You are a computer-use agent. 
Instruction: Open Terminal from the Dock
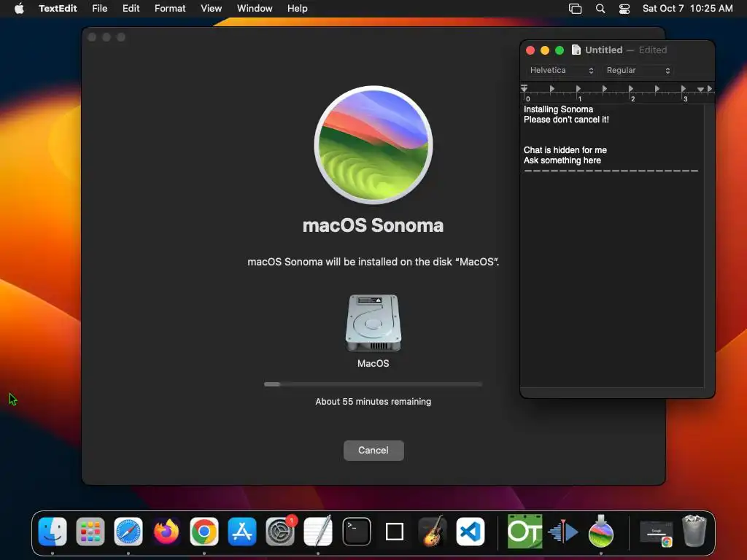click(x=356, y=532)
